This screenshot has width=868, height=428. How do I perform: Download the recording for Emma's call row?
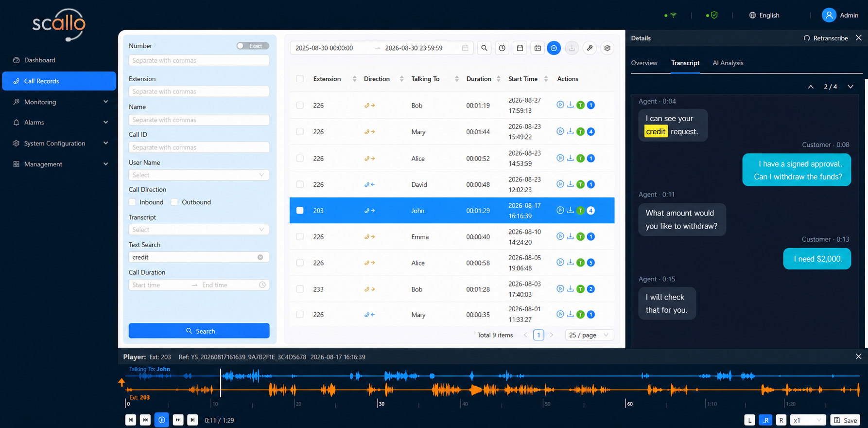(570, 236)
